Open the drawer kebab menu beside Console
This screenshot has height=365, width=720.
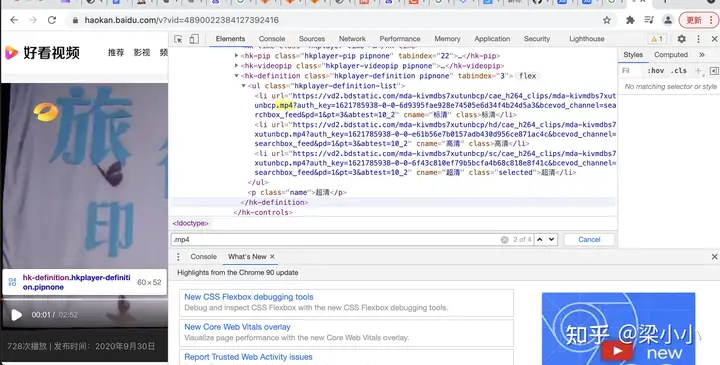coord(178,257)
